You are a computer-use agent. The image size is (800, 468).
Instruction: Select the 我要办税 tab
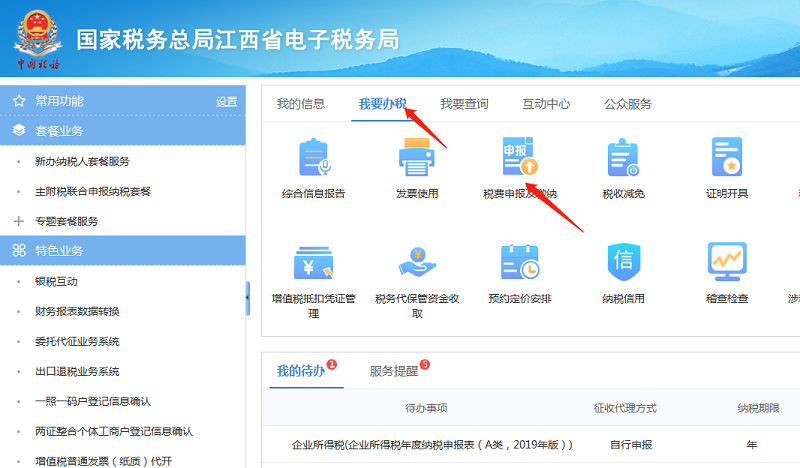tap(382, 104)
